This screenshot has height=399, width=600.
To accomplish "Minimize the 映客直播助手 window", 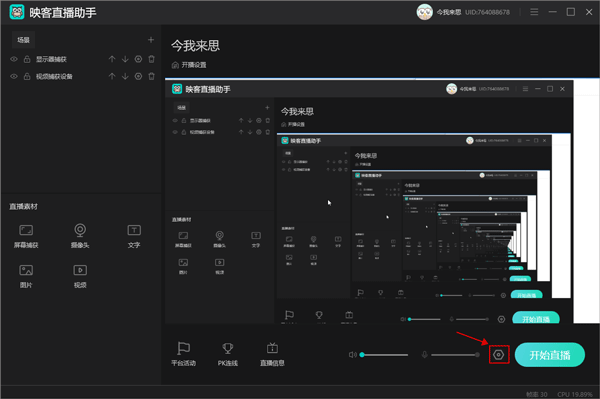I will coord(553,12).
